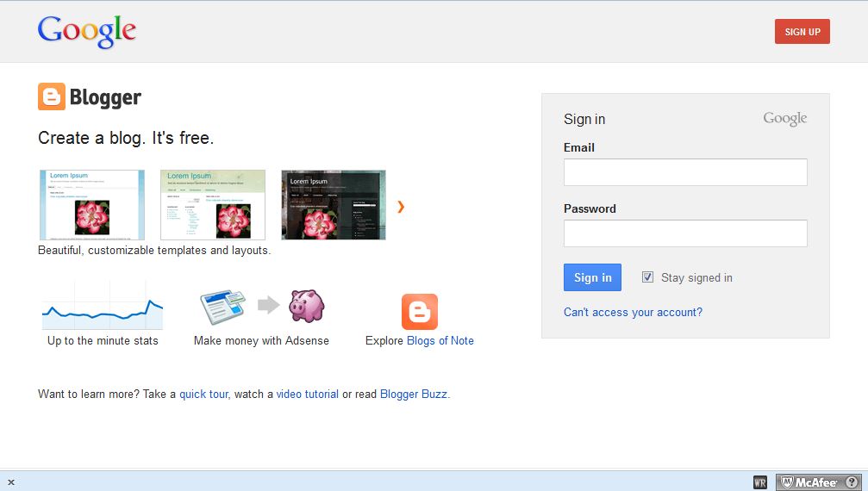Click the McAfee help question mark icon
The image size is (868, 491).
853,482
